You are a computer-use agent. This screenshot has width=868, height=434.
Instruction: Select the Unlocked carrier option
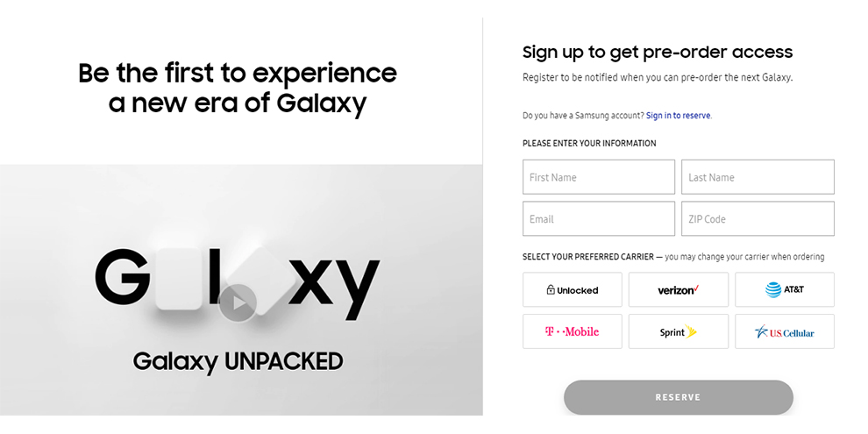(x=572, y=289)
